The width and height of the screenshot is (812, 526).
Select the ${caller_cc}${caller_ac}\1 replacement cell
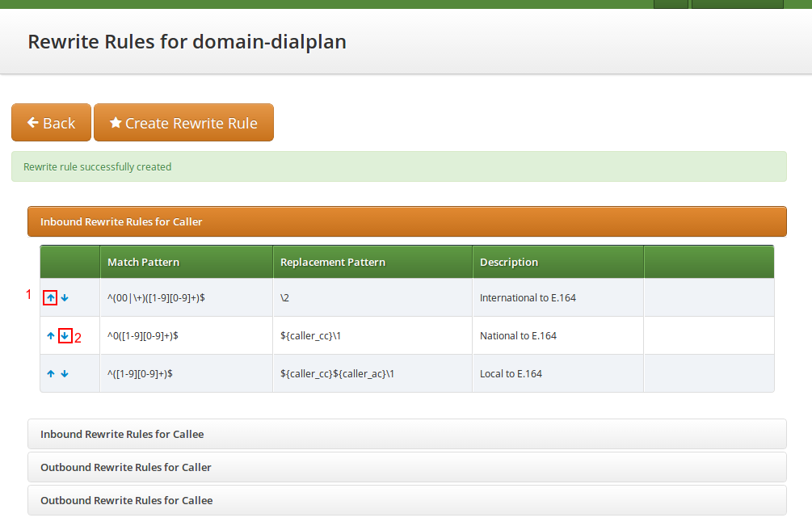point(337,374)
